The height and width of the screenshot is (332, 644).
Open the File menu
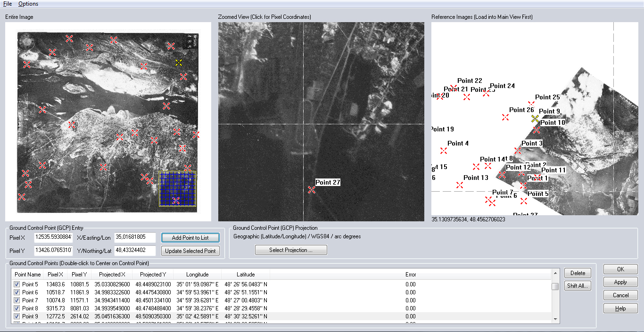pos(8,4)
